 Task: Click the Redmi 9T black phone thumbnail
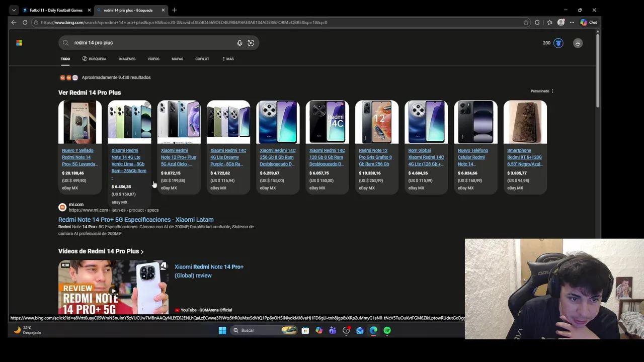[525, 122]
